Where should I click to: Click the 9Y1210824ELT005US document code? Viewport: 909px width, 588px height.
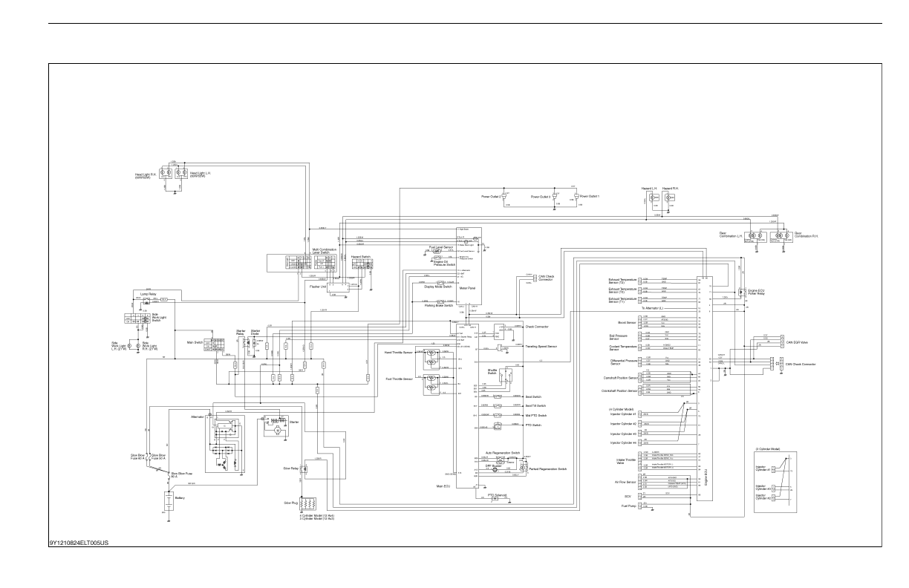[x=76, y=552]
